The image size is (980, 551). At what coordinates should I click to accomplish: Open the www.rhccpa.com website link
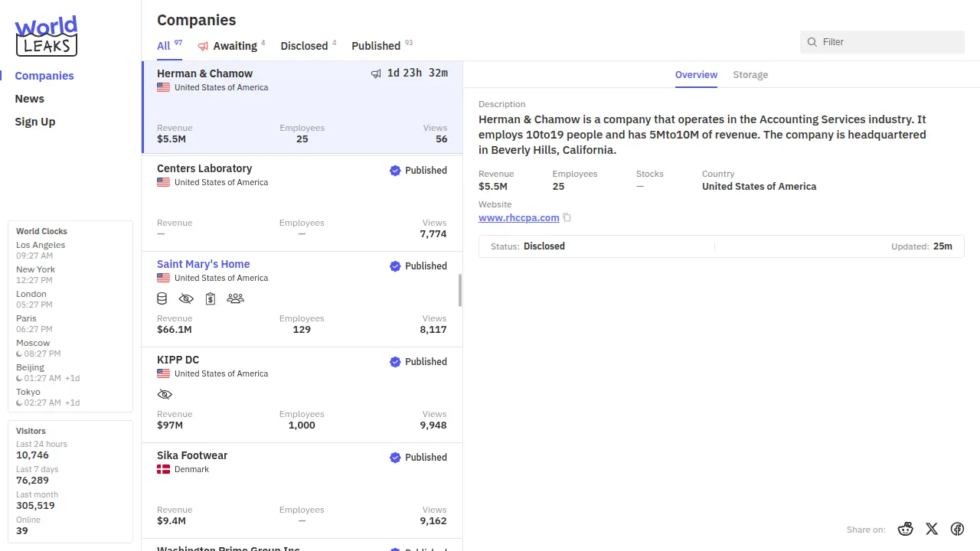pyautogui.click(x=518, y=218)
